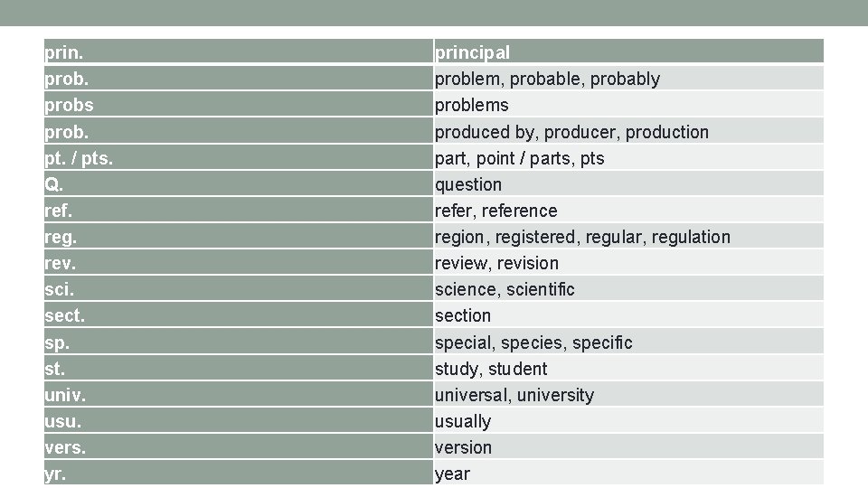Click "produced by, producer, production" text
Viewport: 868px width, 488px height.
coord(571,132)
